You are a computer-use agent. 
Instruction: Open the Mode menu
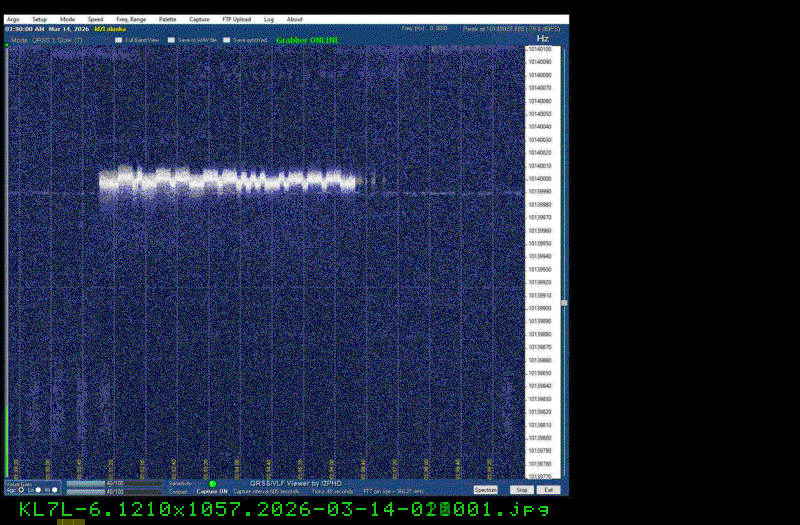pyautogui.click(x=67, y=19)
